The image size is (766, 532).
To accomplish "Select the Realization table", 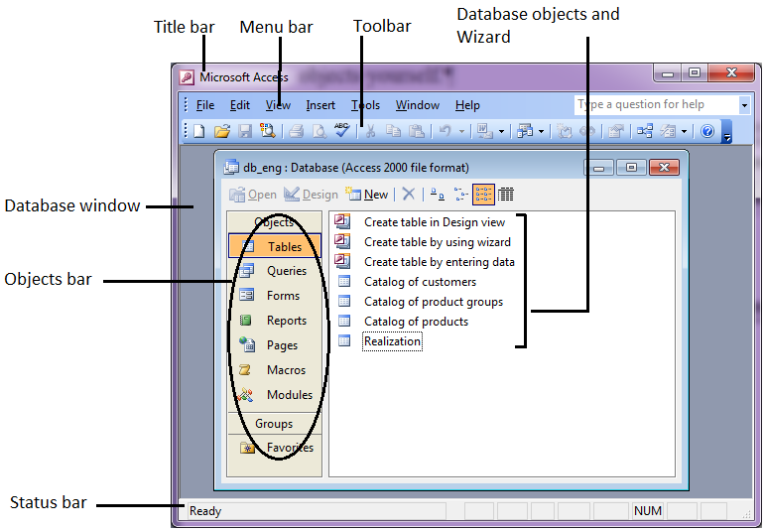I will coord(392,341).
